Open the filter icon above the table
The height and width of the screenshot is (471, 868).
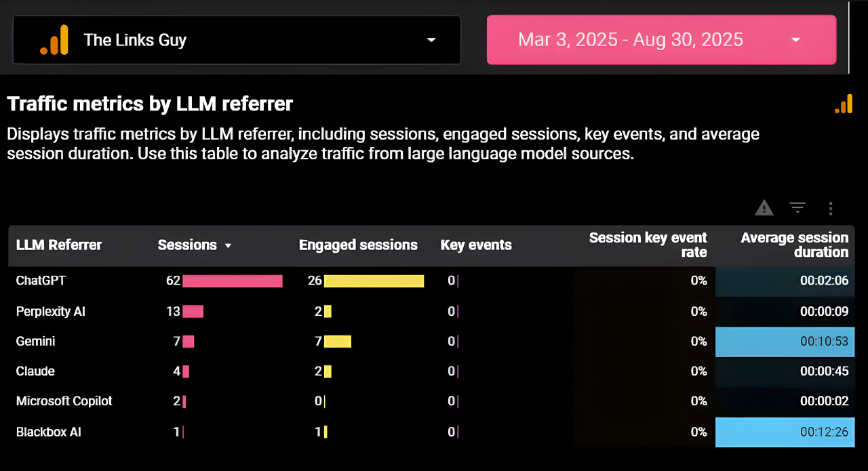797,208
